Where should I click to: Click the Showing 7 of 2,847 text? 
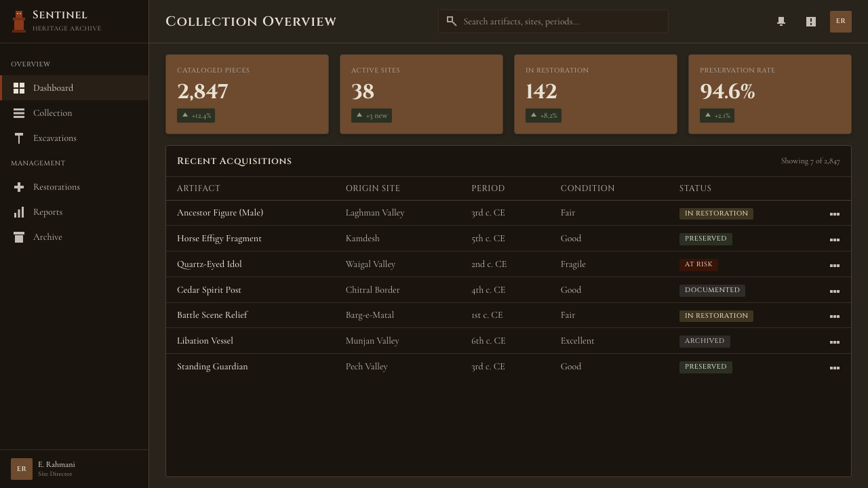click(810, 161)
